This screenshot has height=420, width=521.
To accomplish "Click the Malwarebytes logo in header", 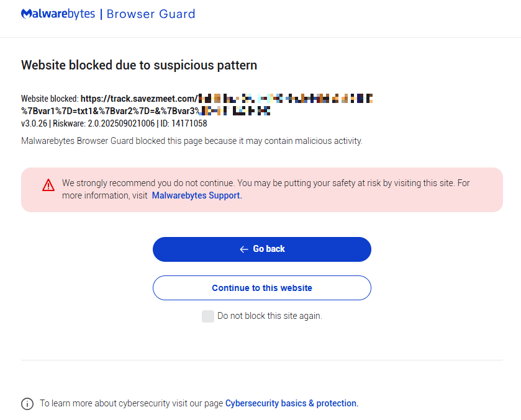I will [57, 14].
